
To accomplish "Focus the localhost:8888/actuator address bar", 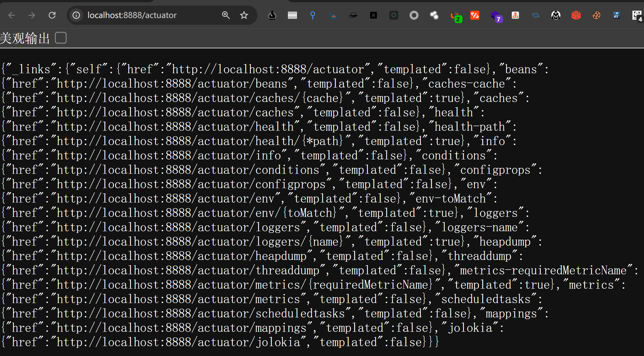I will (x=146, y=15).
